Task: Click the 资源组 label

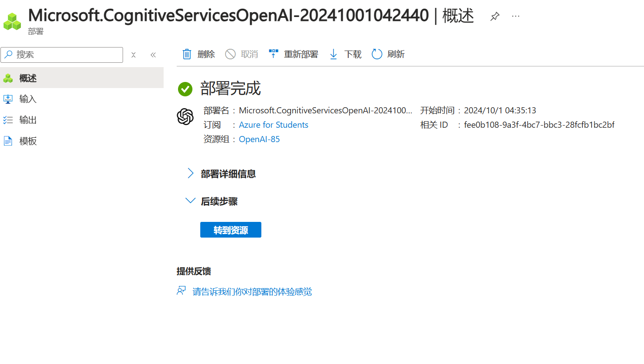Action: 216,139
